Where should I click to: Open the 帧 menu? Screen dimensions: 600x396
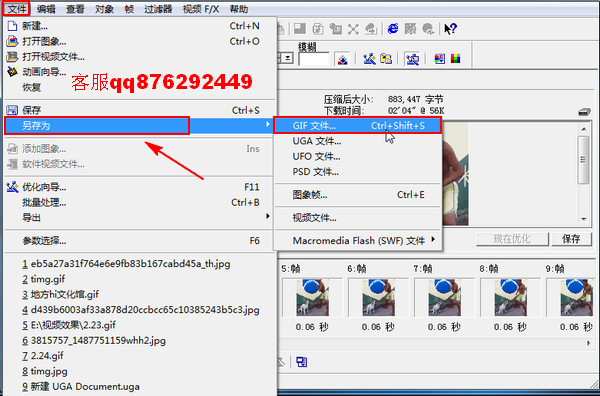(129, 9)
